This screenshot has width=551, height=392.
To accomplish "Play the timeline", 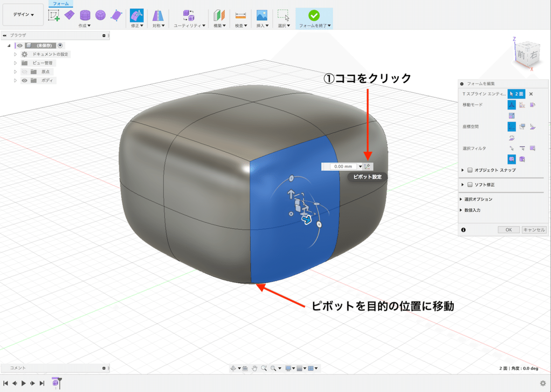I will (x=23, y=383).
